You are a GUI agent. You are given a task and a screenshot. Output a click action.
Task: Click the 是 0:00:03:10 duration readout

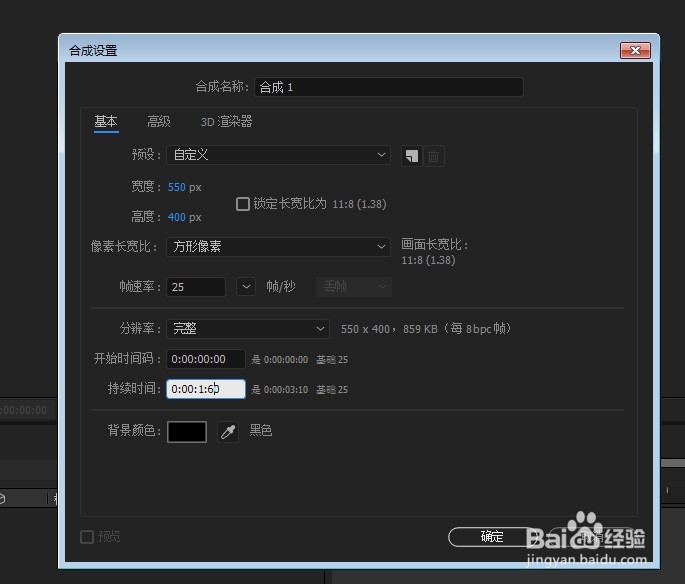(280, 389)
